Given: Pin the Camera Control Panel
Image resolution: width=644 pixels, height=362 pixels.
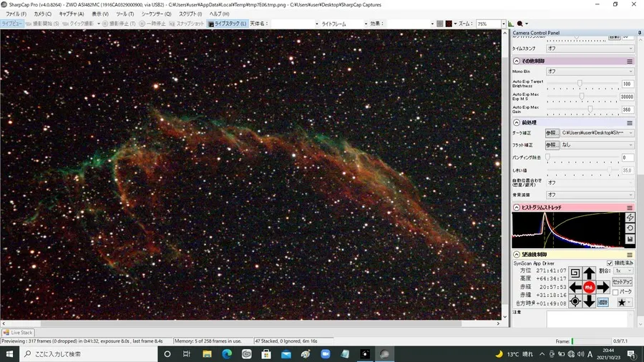Looking at the screenshot, I should pos(640,32).
